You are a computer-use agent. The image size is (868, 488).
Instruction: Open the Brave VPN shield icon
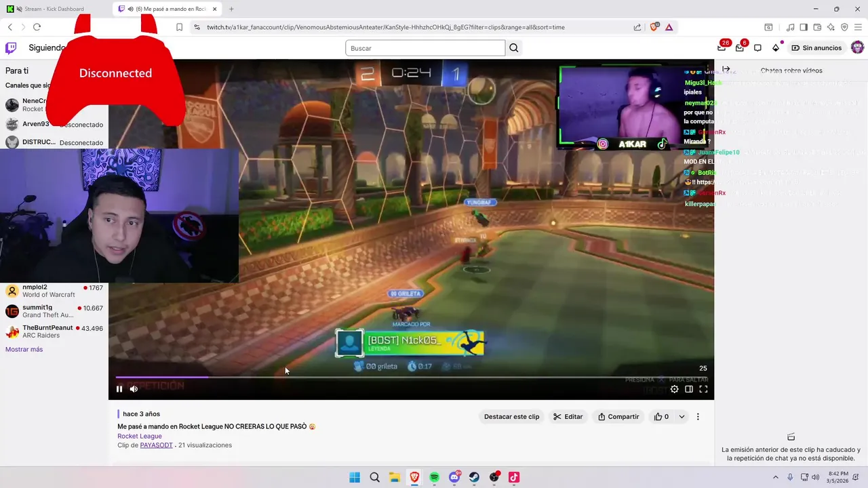[x=844, y=27]
